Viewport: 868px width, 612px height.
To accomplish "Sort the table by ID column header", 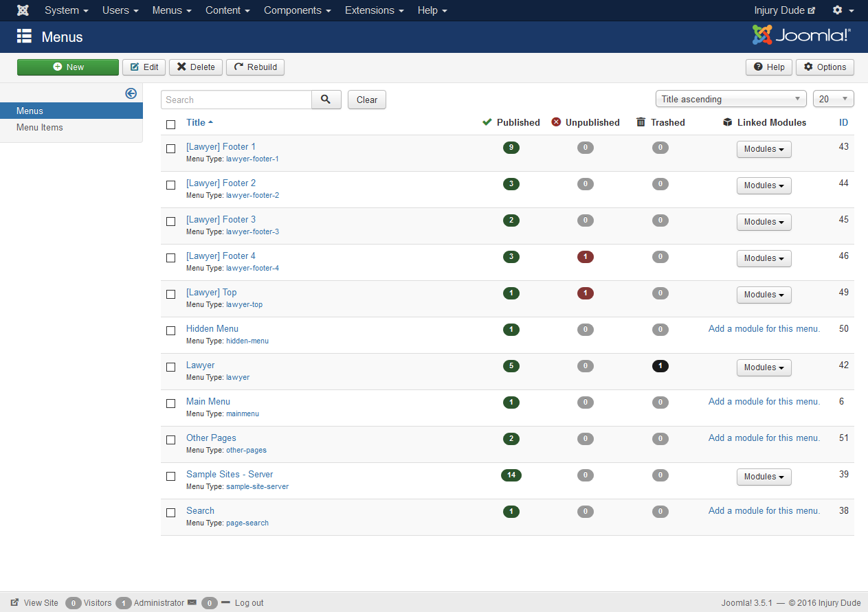I will pyautogui.click(x=843, y=122).
